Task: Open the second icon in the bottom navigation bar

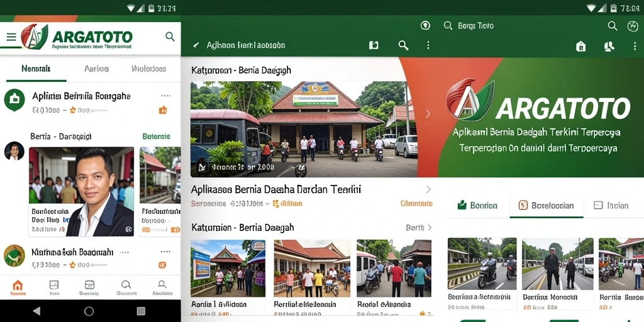Action: (x=54, y=287)
